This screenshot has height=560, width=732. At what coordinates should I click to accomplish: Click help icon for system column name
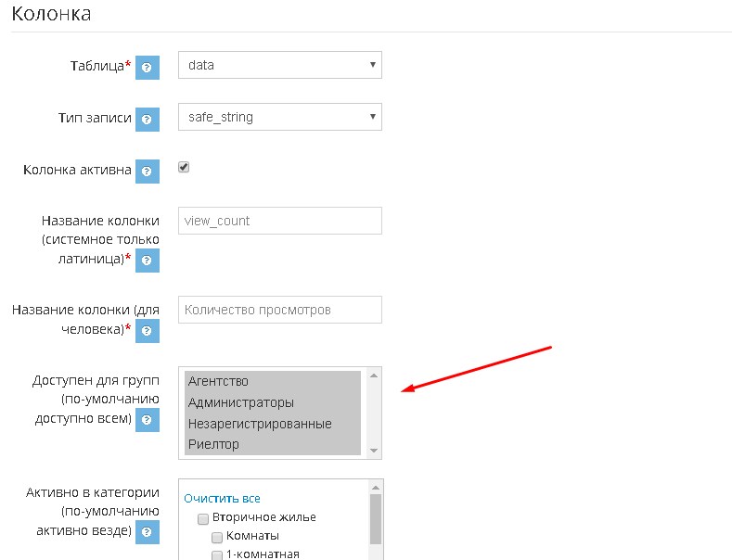pyautogui.click(x=148, y=261)
